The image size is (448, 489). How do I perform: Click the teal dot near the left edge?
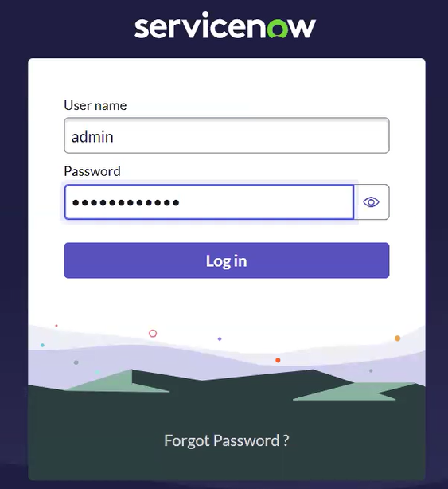pos(43,345)
